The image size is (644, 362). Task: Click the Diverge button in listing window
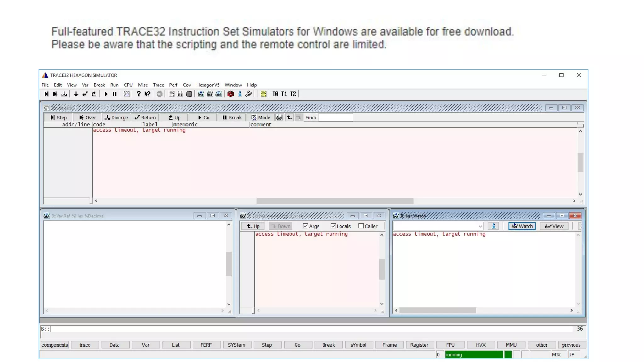116,118
